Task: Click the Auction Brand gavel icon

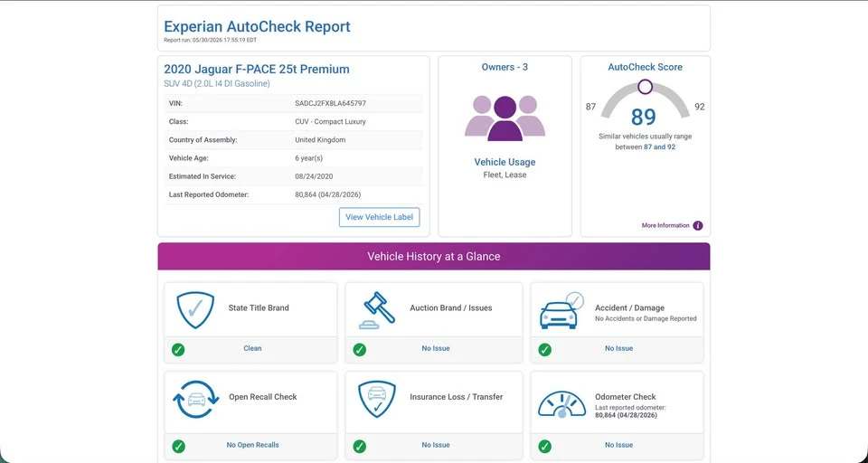Action: (377, 310)
